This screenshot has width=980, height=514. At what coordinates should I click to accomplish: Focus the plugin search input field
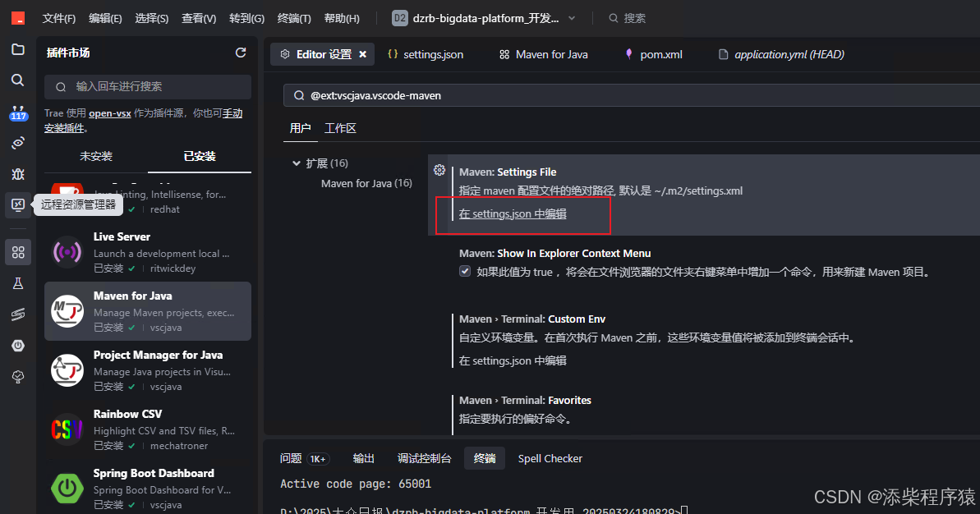pyautogui.click(x=148, y=87)
